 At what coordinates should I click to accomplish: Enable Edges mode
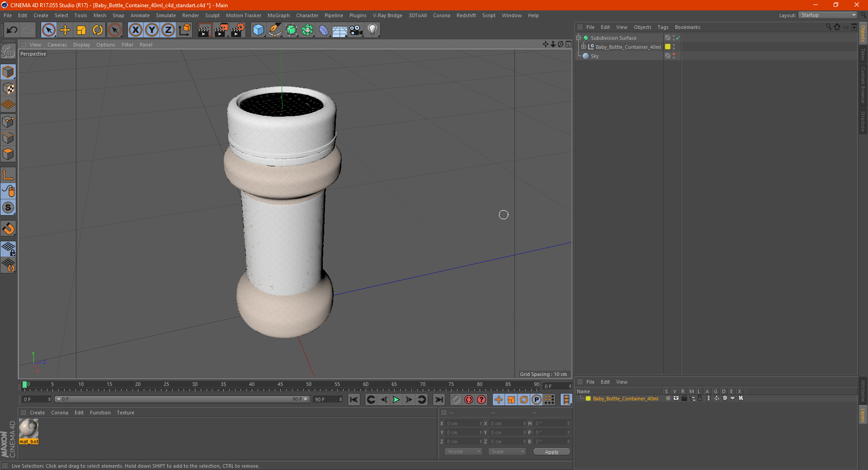click(9, 138)
